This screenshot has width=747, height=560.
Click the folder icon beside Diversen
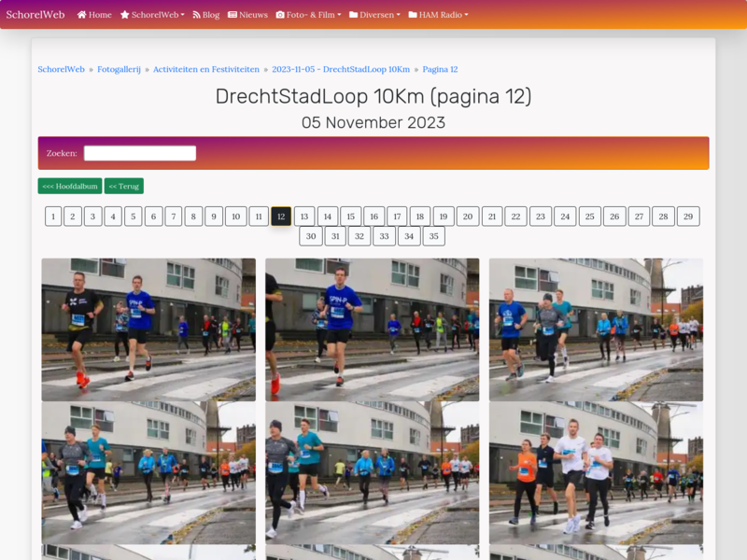coord(354,15)
